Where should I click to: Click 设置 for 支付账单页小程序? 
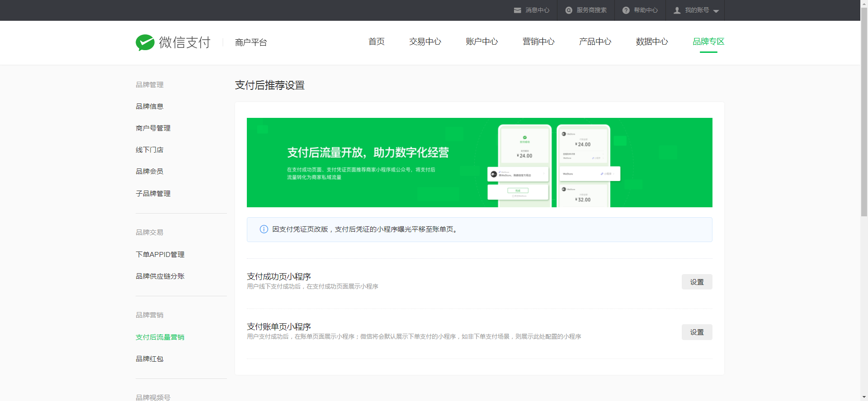pyautogui.click(x=697, y=332)
